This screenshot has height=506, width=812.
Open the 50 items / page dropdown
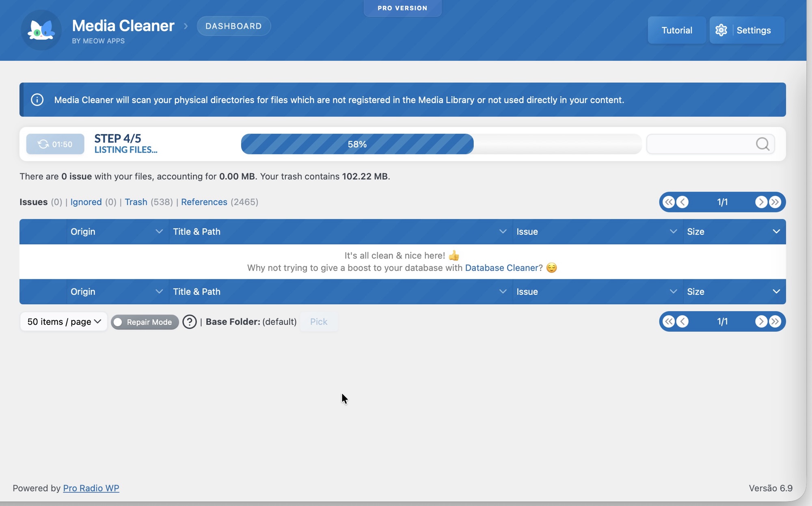(64, 322)
